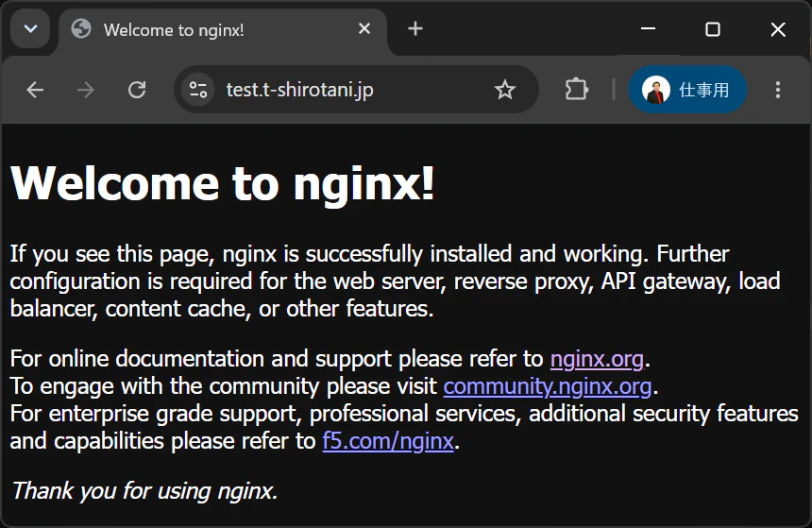812x528 pixels.
Task: View site information icon in address bar
Action: (x=198, y=90)
